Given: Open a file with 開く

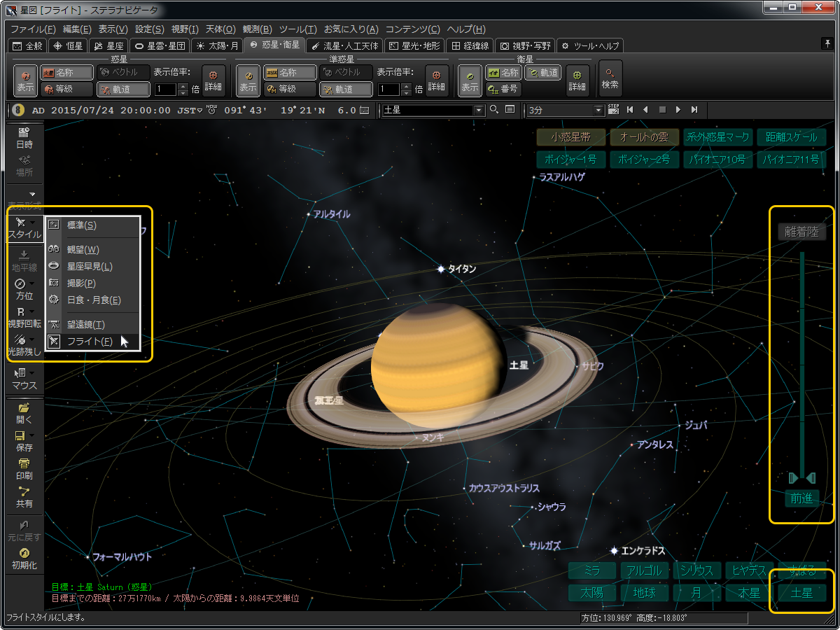Looking at the screenshot, I should click(x=24, y=413).
